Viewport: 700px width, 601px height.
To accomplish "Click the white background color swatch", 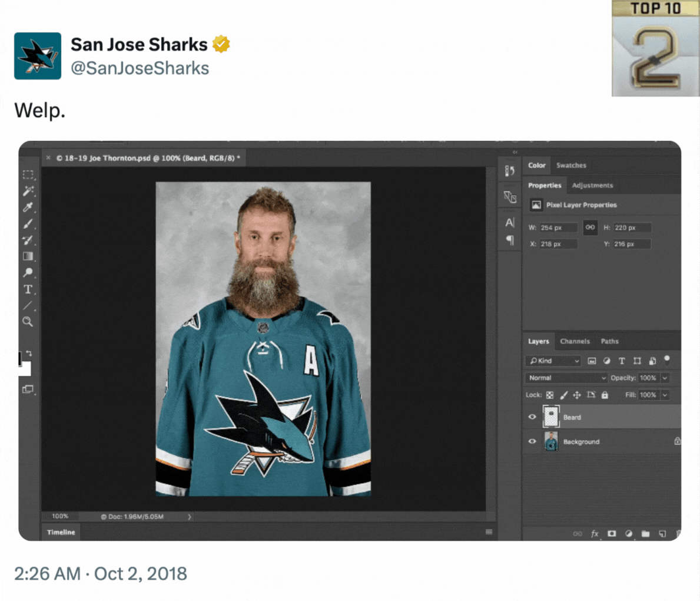I will [25, 369].
